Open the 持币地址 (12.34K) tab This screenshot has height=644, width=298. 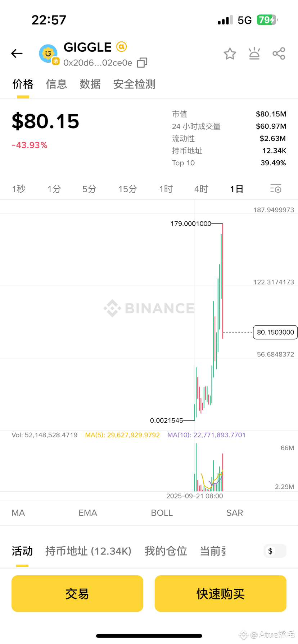coord(89,551)
